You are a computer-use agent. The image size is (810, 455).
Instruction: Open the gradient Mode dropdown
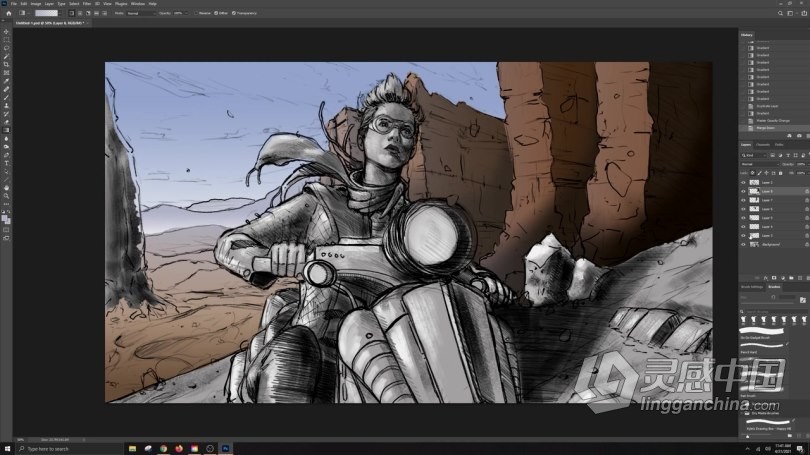141,13
